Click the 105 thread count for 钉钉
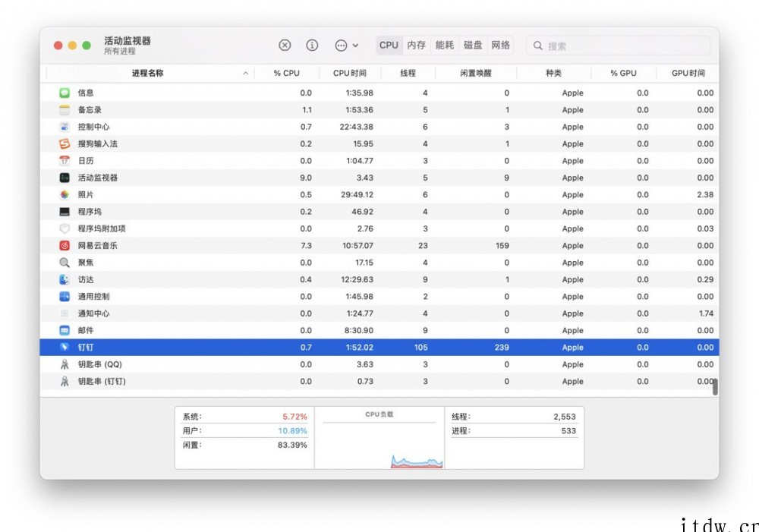759x532 pixels. tap(420, 347)
